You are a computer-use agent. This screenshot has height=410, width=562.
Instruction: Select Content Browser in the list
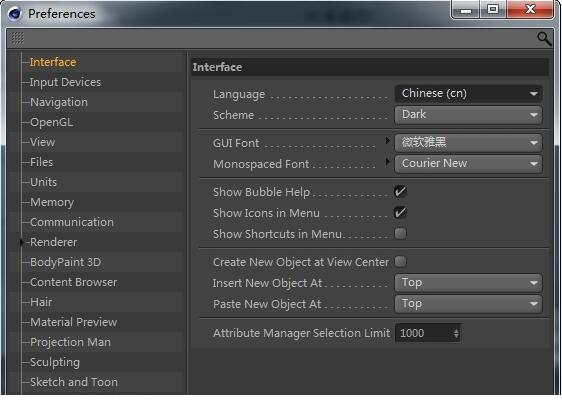coord(73,282)
